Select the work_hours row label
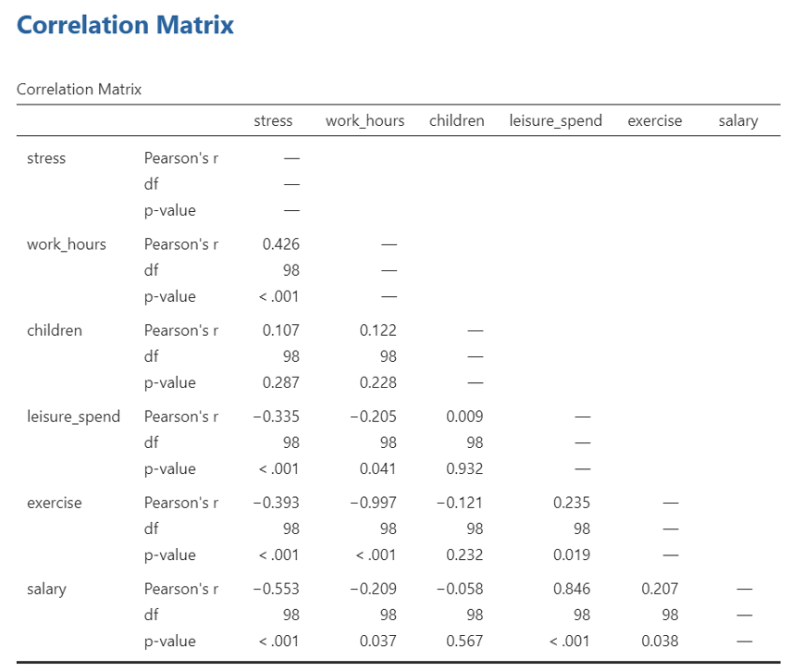This screenshot has height=672, width=791. [x=67, y=244]
